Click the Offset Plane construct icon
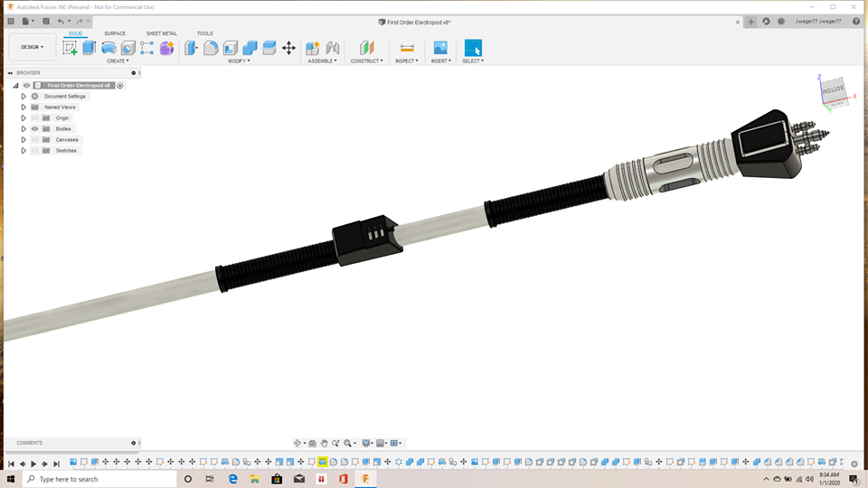Image resolution: width=868 pixels, height=488 pixels. click(366, 48)
